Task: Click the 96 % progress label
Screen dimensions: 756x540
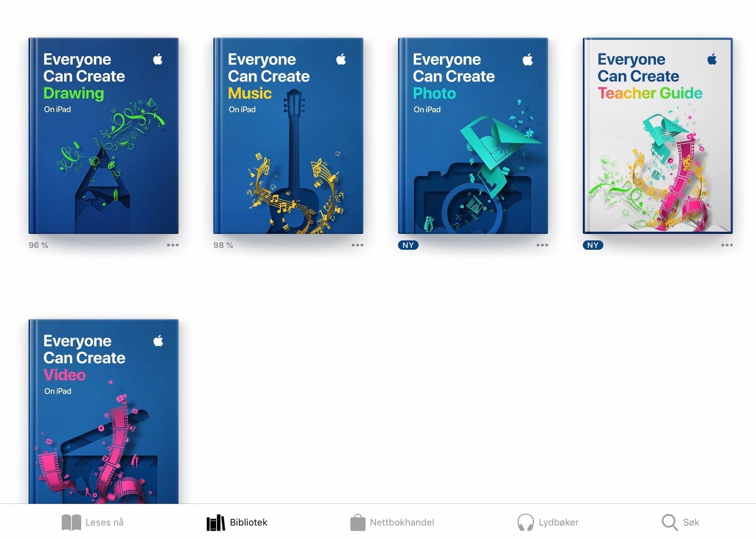Action: [x=38, y=245]
